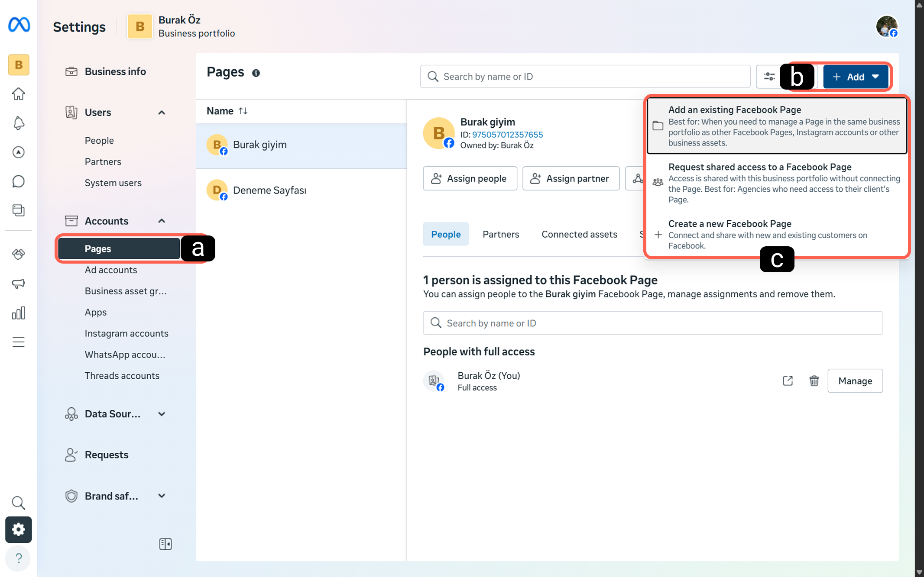This screenshot has height=577, width=924.
Task: Open the bar chart insights icon
Action: coord(19,313)
